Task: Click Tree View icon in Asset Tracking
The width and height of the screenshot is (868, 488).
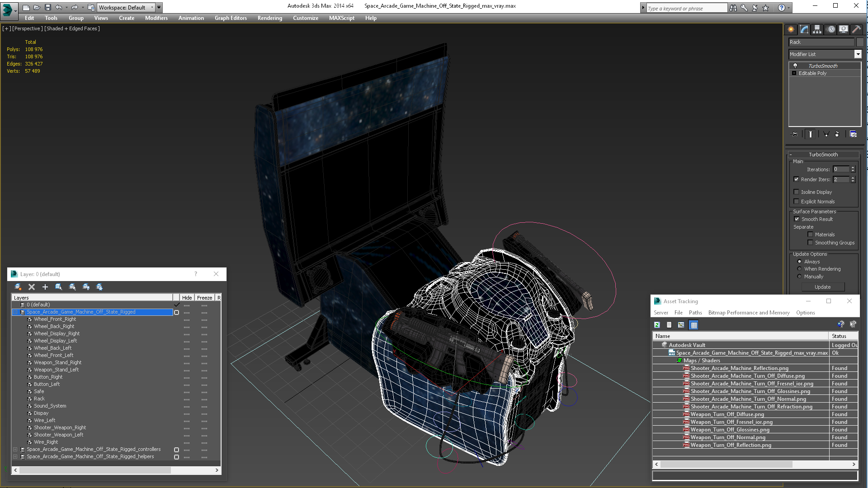Action: (681, 325)
